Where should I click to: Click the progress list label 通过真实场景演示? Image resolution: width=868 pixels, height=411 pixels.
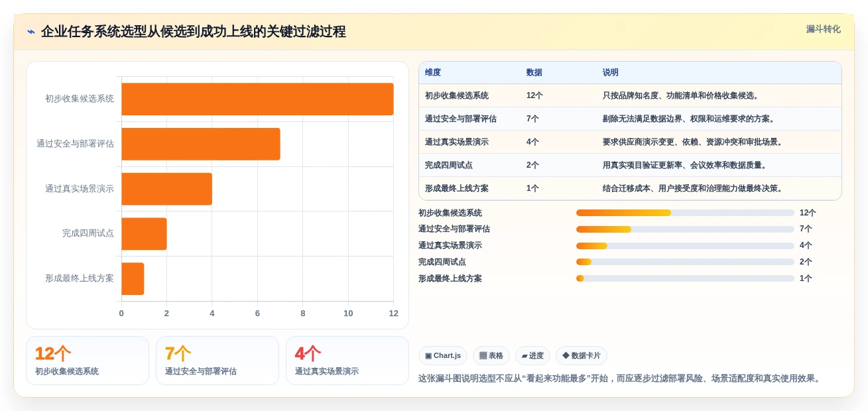(450, 245)
